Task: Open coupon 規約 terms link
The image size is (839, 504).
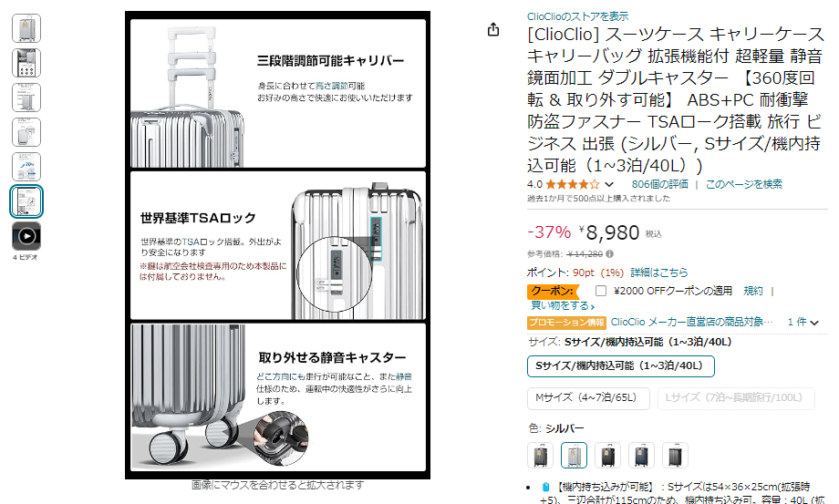Action: 753,291
